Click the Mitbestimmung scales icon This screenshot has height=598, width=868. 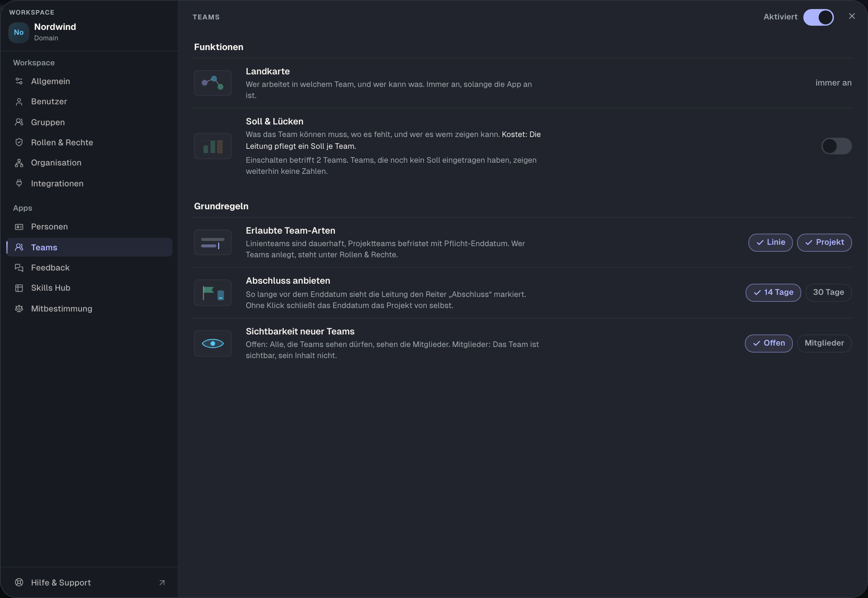point(19,308)
